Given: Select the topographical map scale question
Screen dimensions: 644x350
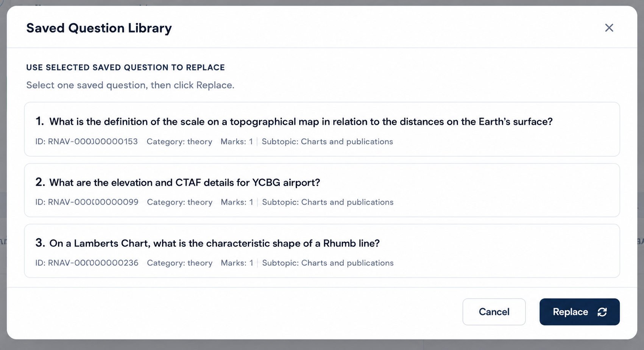Looking at the screenshot, I should [x=322, y=129].
